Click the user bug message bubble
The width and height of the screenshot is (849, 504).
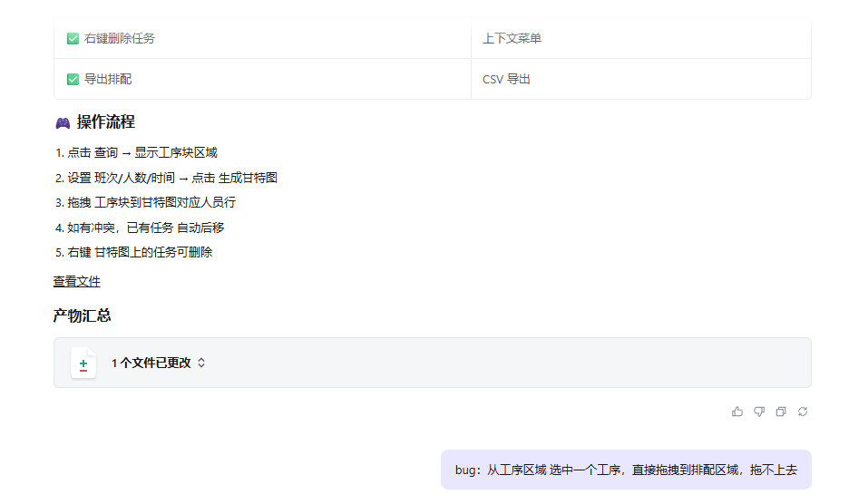click(626, 470)
